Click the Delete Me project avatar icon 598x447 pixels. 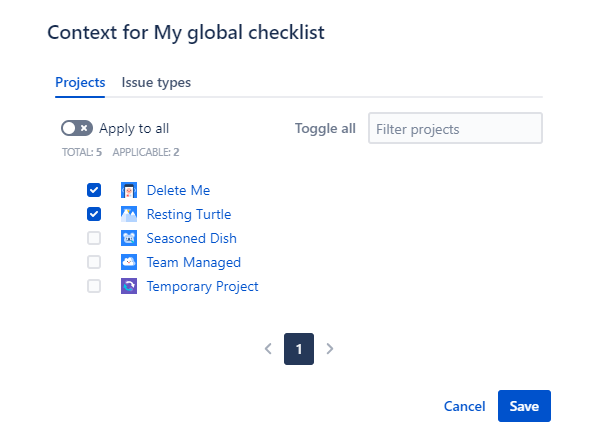pyautogui.click(x=129, y=190)
